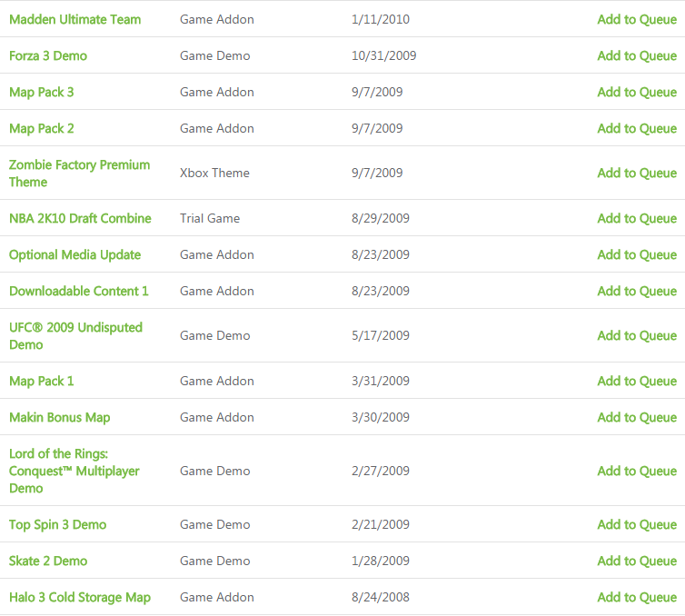Viewport: 685px width, 616px height.
Task: Click Game Demo in Forza 3 Demo row
Action: [x=215, y=56]
